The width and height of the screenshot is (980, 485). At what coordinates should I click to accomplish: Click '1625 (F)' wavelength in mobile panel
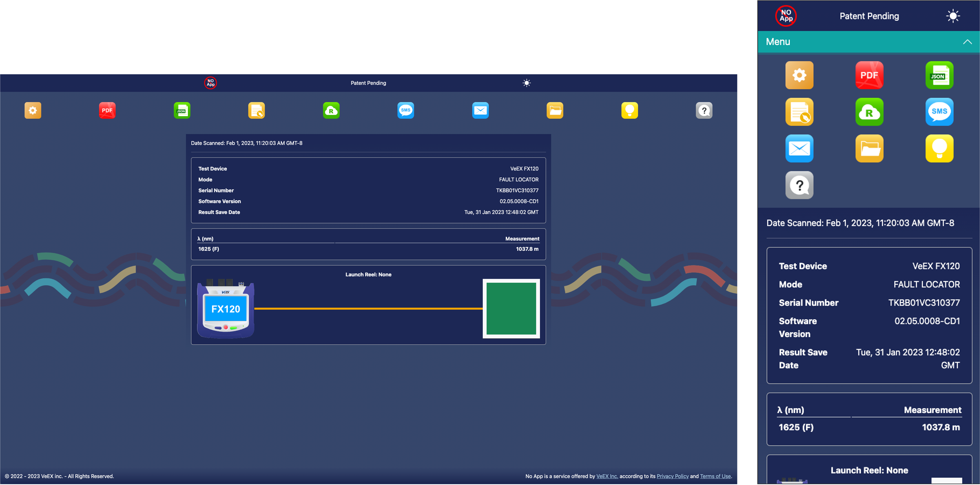(x=796, y=427)
